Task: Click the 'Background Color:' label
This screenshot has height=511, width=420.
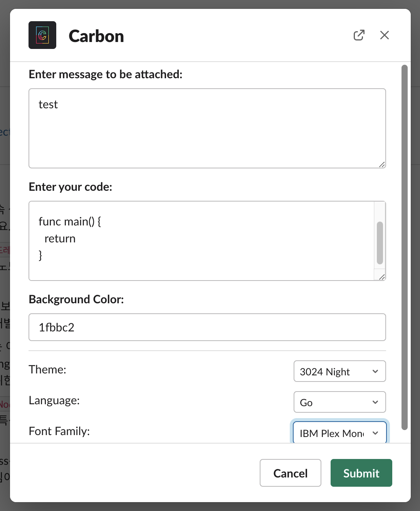Action: 76,299
